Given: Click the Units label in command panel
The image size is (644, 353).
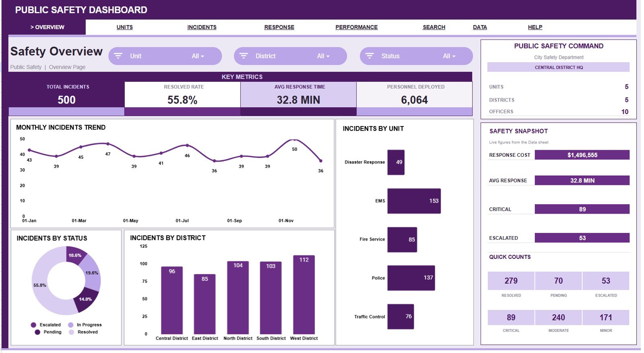Looking at the screenshot, I should click(496, 87).
